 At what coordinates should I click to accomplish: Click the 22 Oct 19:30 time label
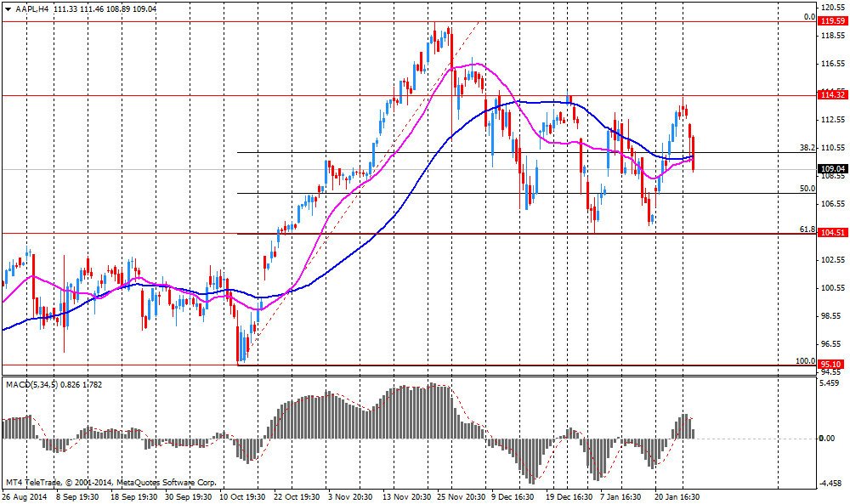coord(298,497)
